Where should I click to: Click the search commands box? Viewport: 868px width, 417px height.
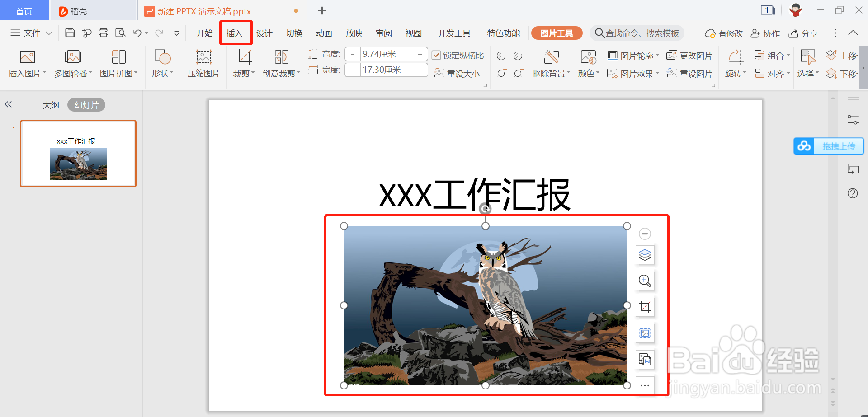[x=637, y=33]
